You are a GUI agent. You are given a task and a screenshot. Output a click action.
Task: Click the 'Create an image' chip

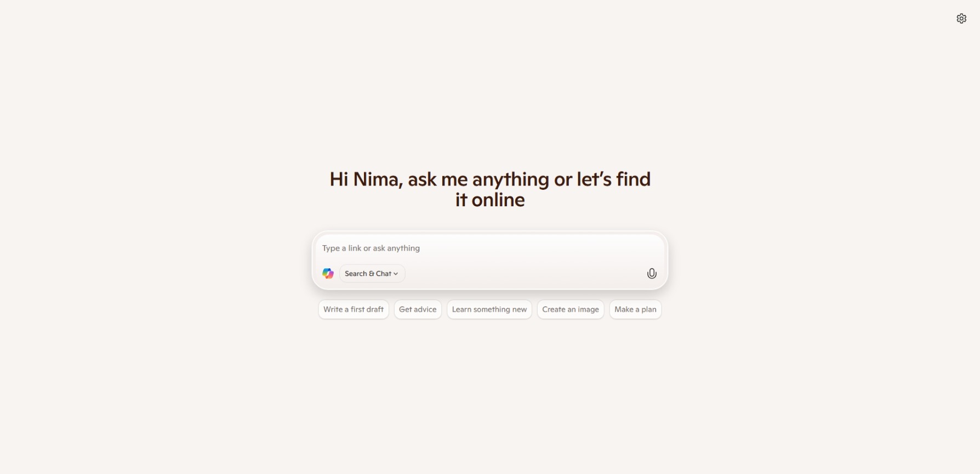point(571,309)
